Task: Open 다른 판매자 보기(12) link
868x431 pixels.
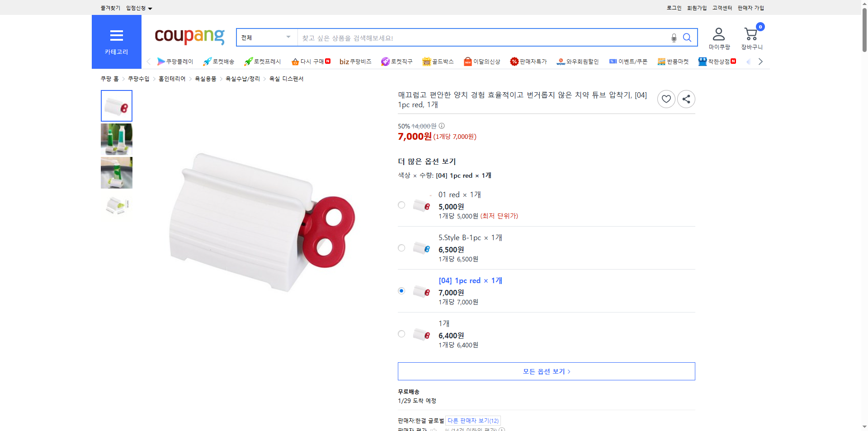Action: pyautogui.click(x=473, y=420)
